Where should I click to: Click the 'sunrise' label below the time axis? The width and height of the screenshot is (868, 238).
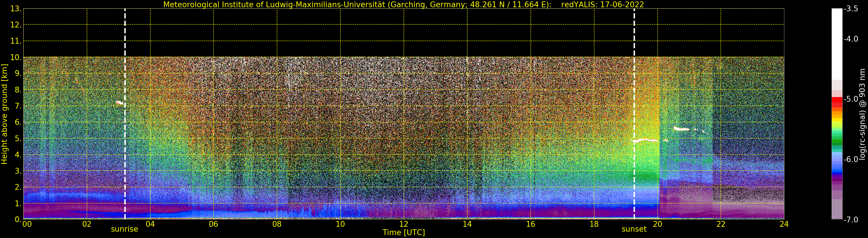(x=124, y=229)
